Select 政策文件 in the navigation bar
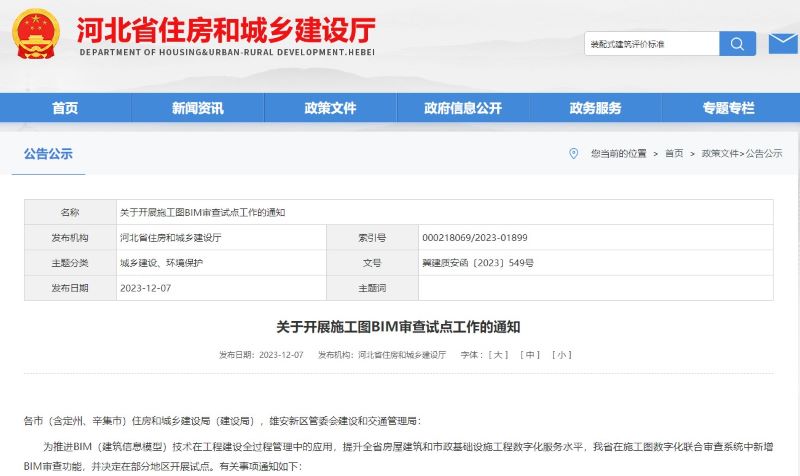This screenshot has height=476, width=800. click(330, 108)
